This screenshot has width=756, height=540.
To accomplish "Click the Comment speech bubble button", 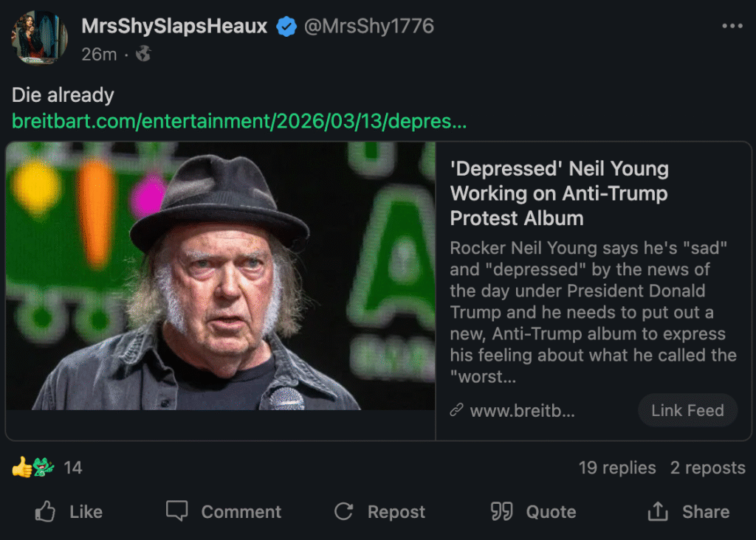I will coord(224,512).
